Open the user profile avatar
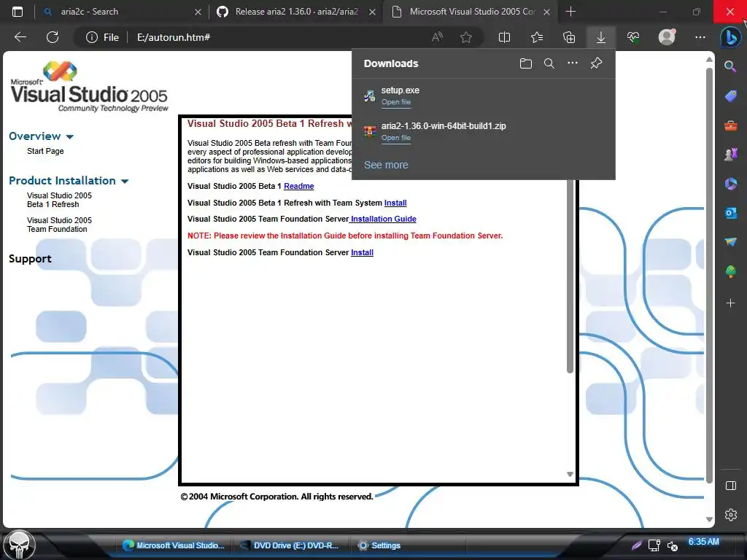This screenshot has width=747, height=560. coord(667,36)
